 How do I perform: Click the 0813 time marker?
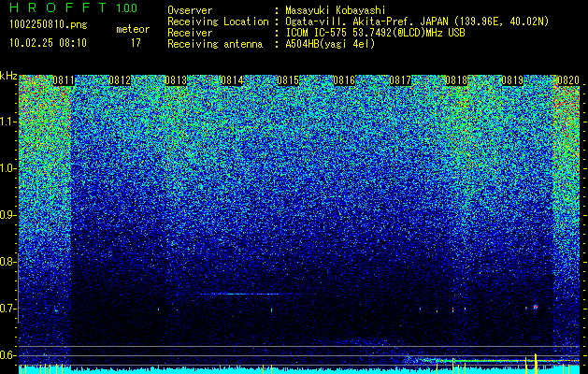(x=176, y=80)
